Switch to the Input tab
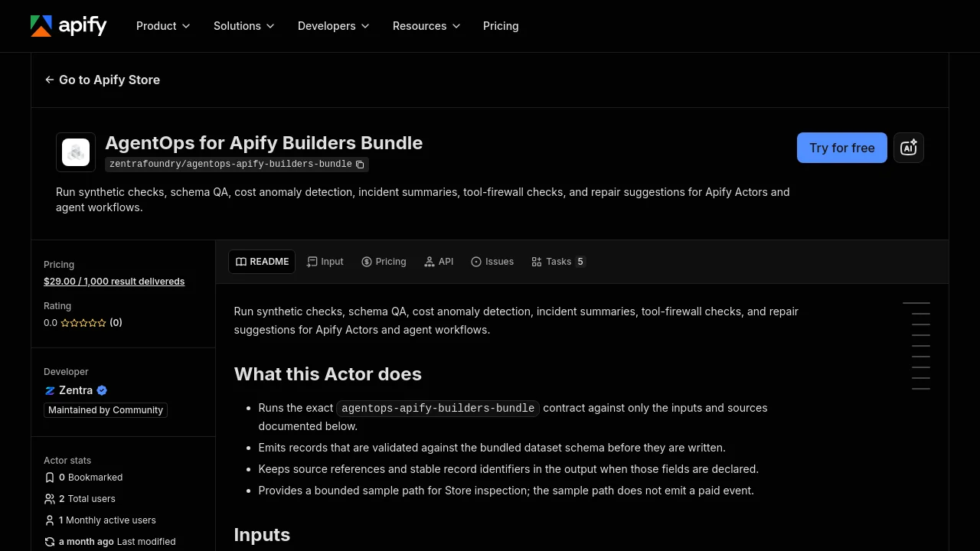Viewport: 980px width, 551px height. [325, 262]
